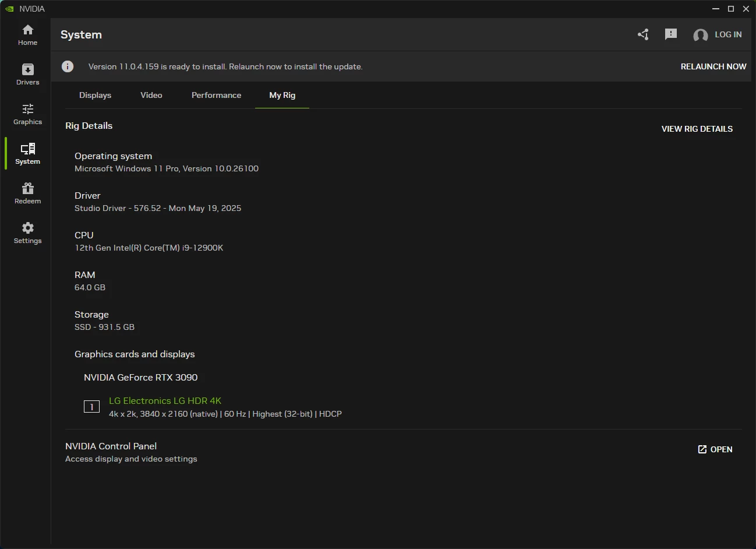Switch to the Performance tab
756x549 pixels.
coord(216,95)
